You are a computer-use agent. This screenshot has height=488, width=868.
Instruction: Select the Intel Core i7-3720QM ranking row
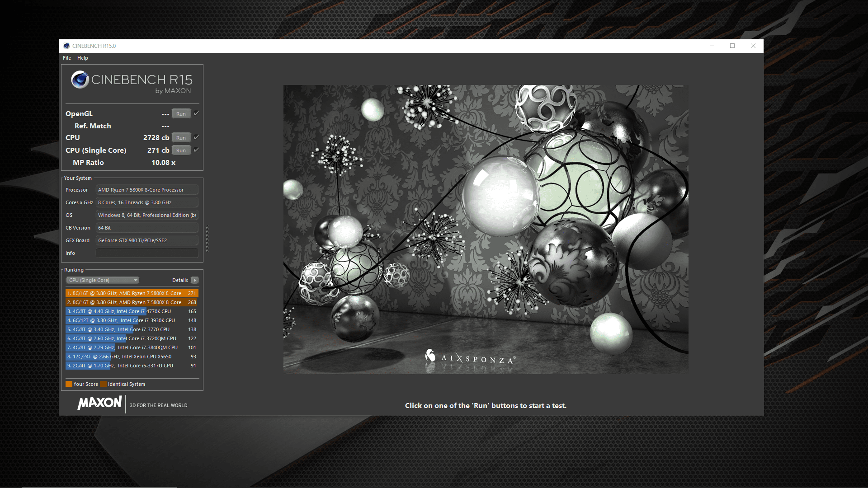click(132, 338)
